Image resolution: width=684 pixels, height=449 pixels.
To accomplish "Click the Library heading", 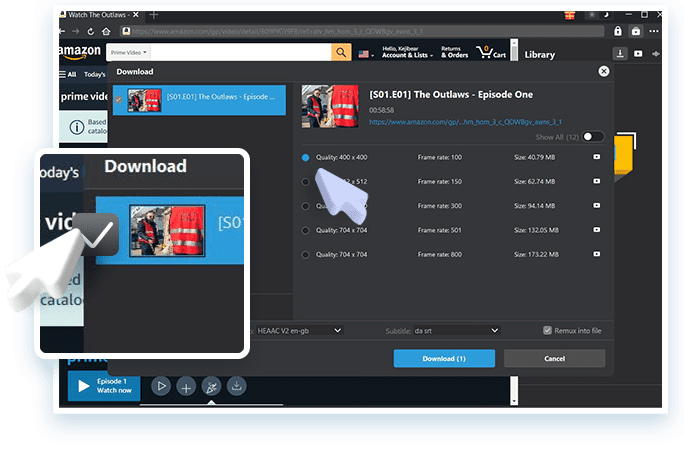I will pos(540,55).
